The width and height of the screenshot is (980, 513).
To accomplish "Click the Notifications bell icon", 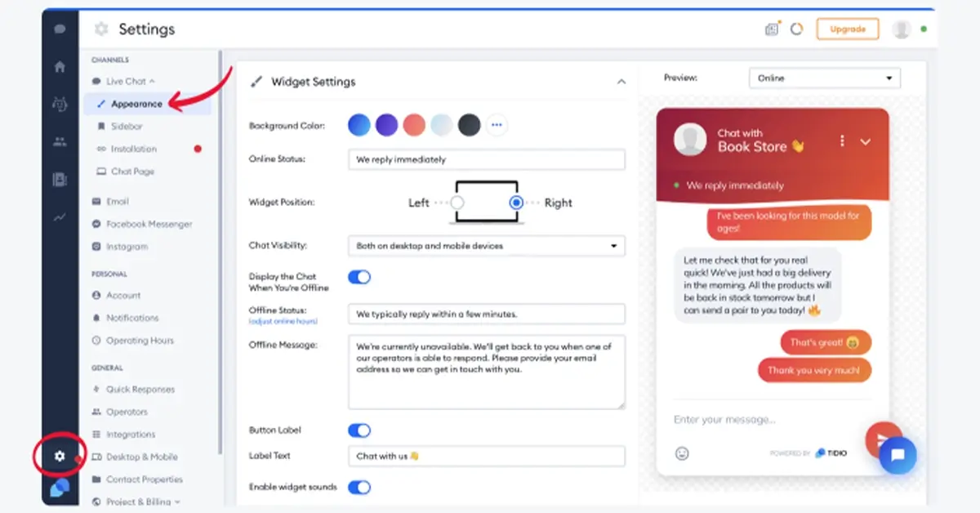I will [97, 318].
